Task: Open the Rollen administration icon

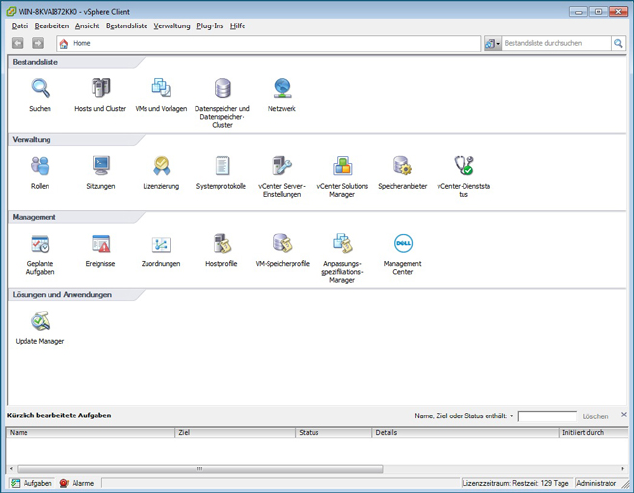Action: coord(40,166)
